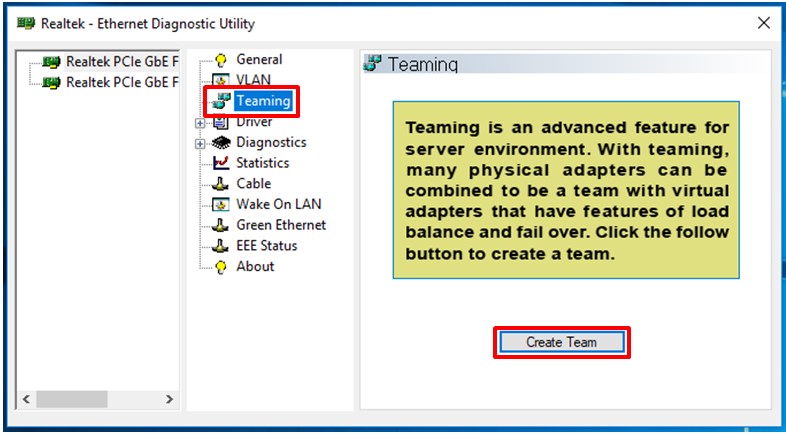Click second Realtek adapter card icon
This screenshot has width=786, height=434.
pos(52,83)
